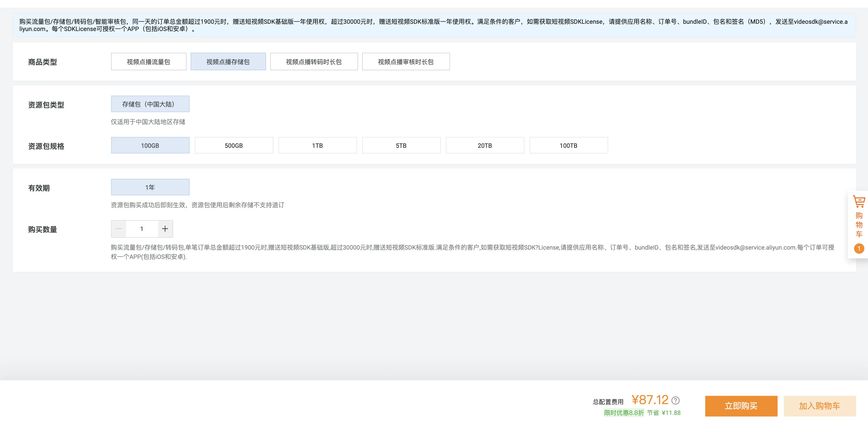
Task: Click the 仅适用于中国大陆地区存储 hint text
Action: pyautogui.click(x=148, y=122)
